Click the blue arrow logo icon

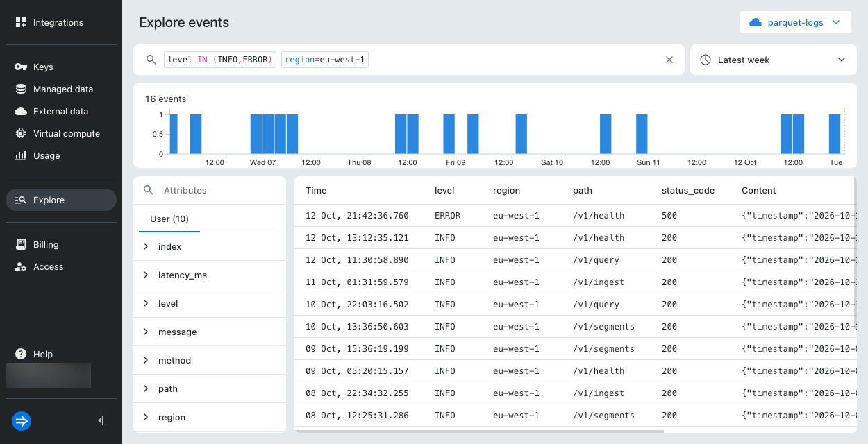22,420
